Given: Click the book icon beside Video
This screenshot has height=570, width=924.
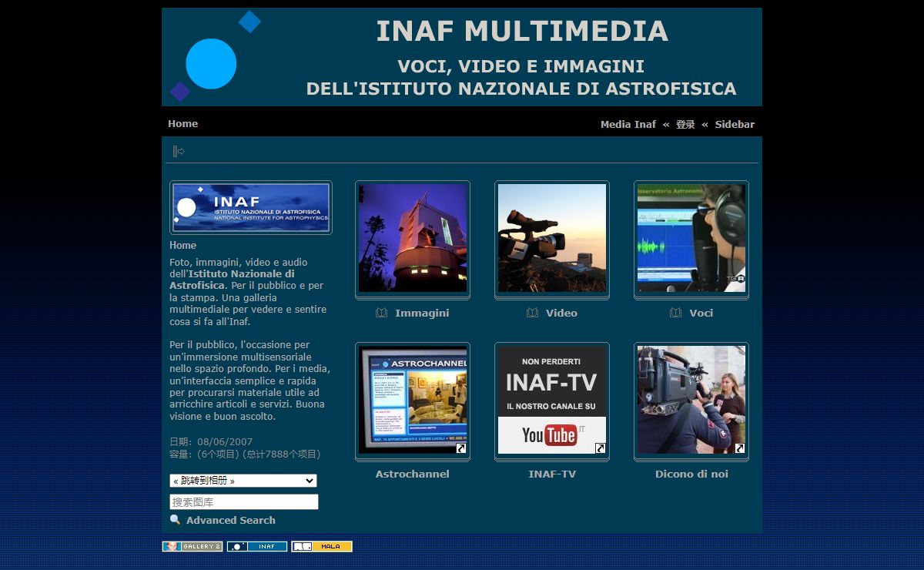Looking at the screenshot, I should (532, 313).
